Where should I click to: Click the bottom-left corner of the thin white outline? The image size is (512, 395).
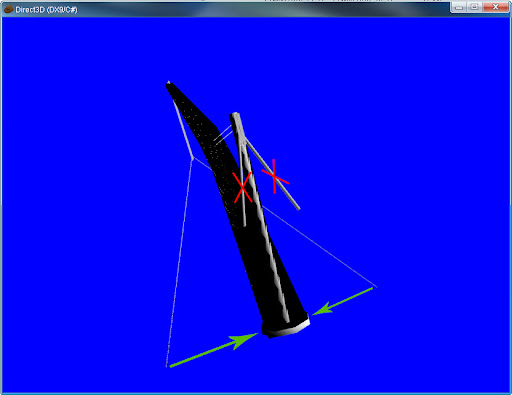[x=167, y=366]
